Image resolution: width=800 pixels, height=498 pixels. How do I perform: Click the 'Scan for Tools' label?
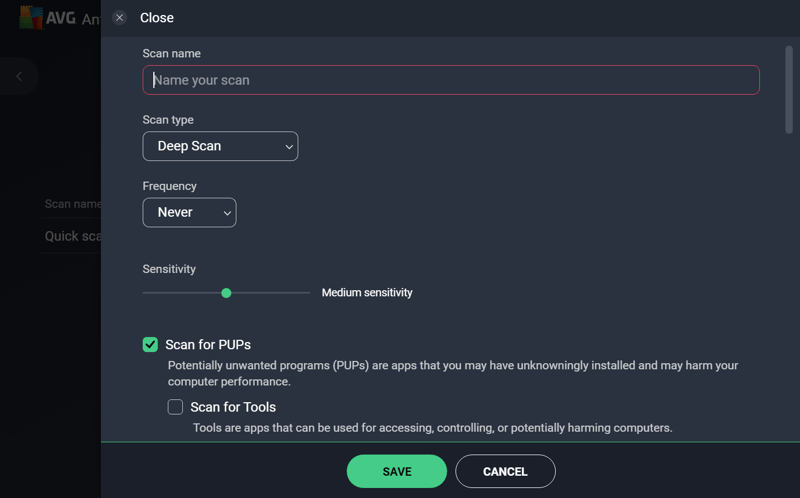pyautogui.click(x=233, y=407)
